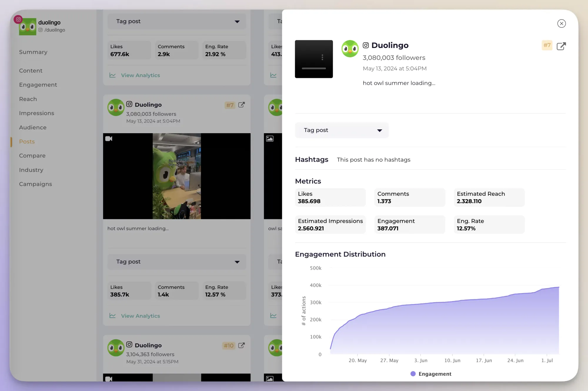This screenshot has width=588, height=391.
Task: Click the Instagram icon on the May 31 post card
Action: pos(129,345)
